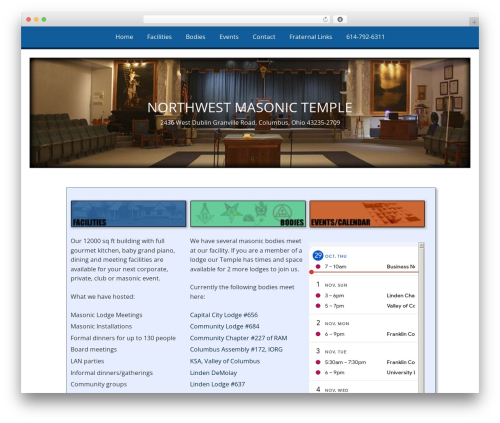Open the Fraternal Links menu item

point(310,37)
